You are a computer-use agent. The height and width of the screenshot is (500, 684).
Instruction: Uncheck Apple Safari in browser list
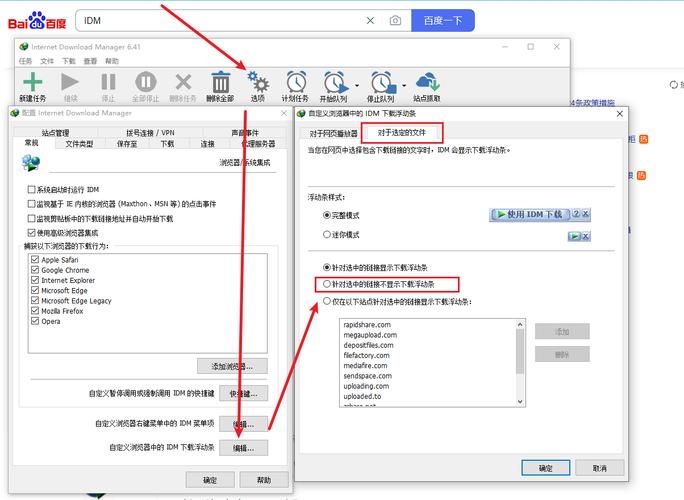(x=35, y=260)
